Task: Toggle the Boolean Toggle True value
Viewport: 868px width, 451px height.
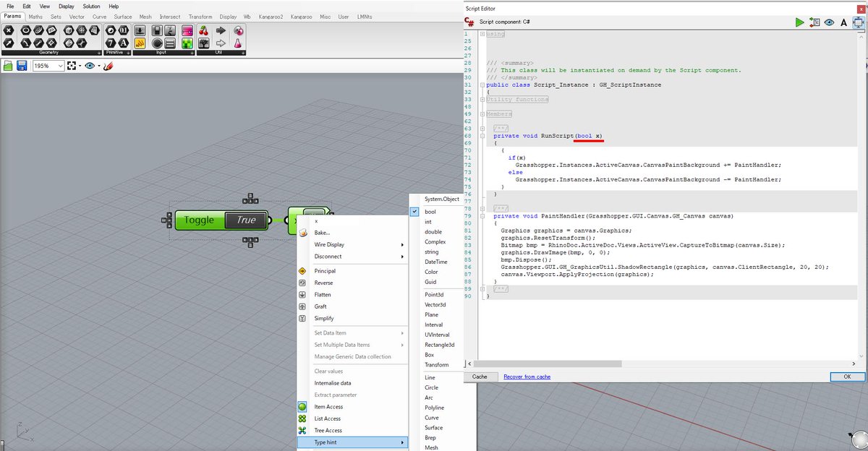Action: tap(245, 220)
